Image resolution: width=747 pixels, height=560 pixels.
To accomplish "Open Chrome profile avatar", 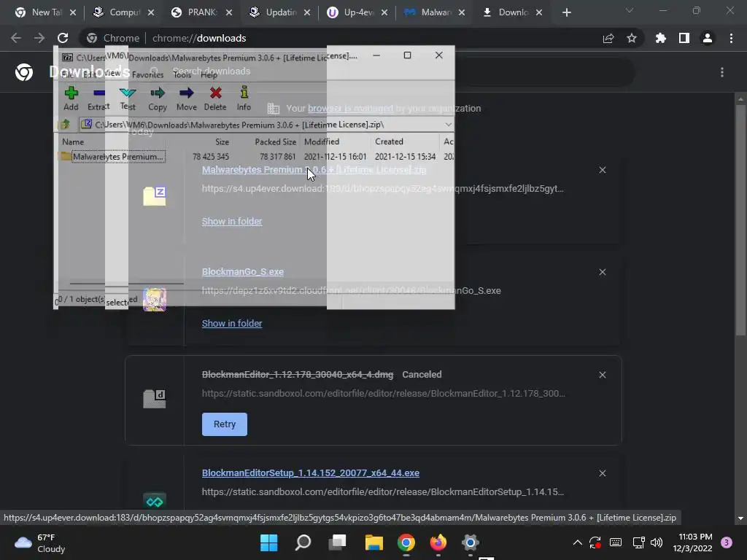I will tap(708, 38).
